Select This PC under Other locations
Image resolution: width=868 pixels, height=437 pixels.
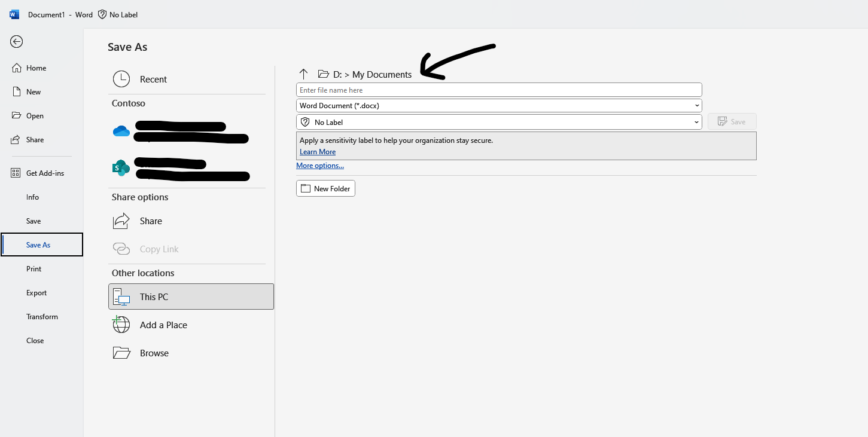coord(153,297)
